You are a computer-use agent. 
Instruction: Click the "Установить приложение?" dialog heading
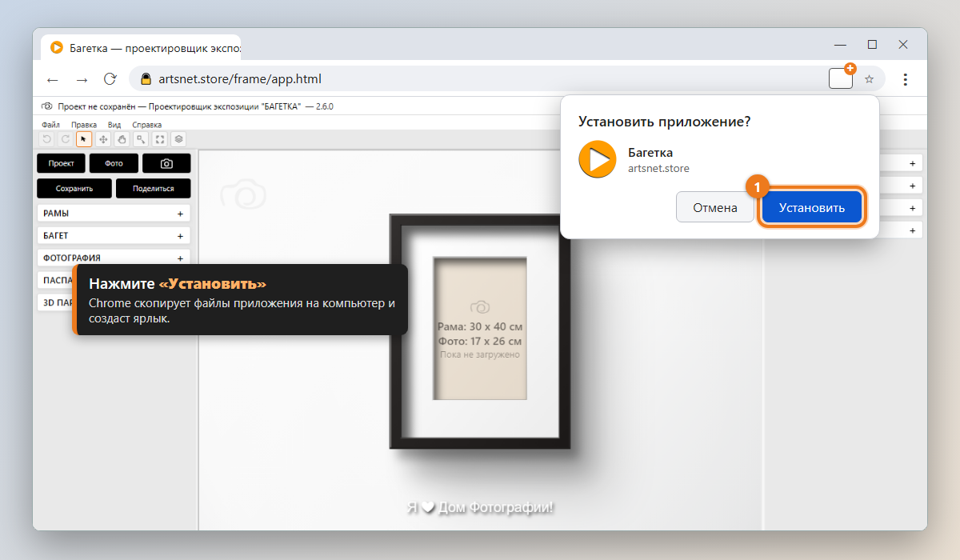pos(664,122)
